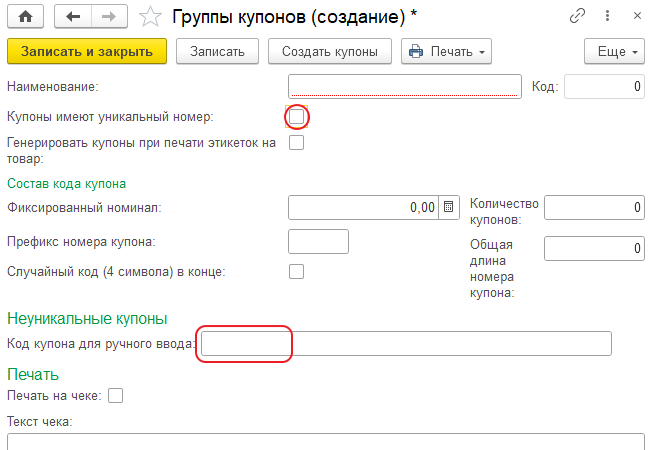
Task: Add form to favorites with star icon
Action: point(149,17)
